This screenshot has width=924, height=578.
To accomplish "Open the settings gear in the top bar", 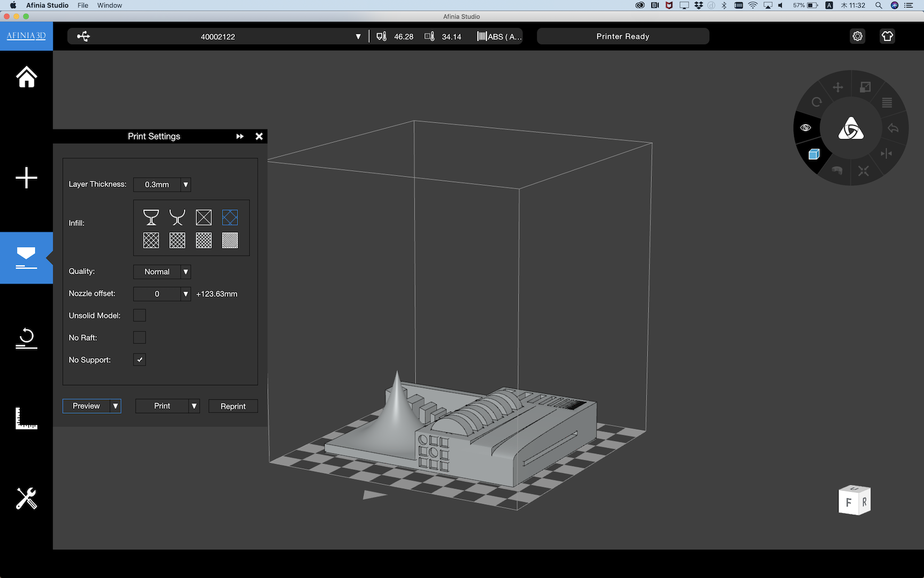I will [858, 36].
